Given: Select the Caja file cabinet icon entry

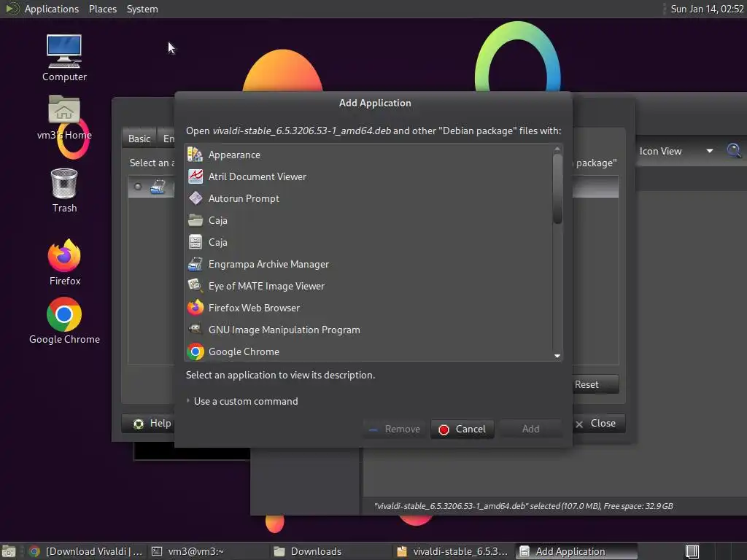Looking at the screenshot, I should click(196, 242).
